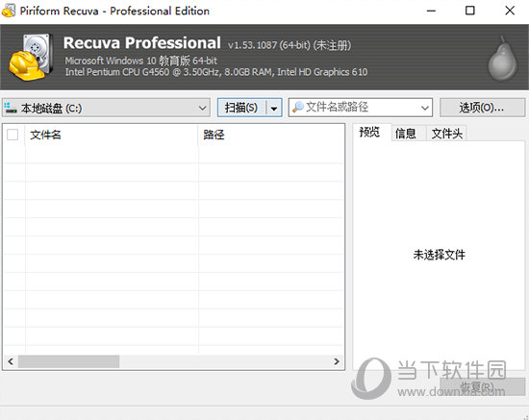Screen dimensions: 529x420
Task: Open the 选项(O)... options dialog
Action: coord(482,108)
